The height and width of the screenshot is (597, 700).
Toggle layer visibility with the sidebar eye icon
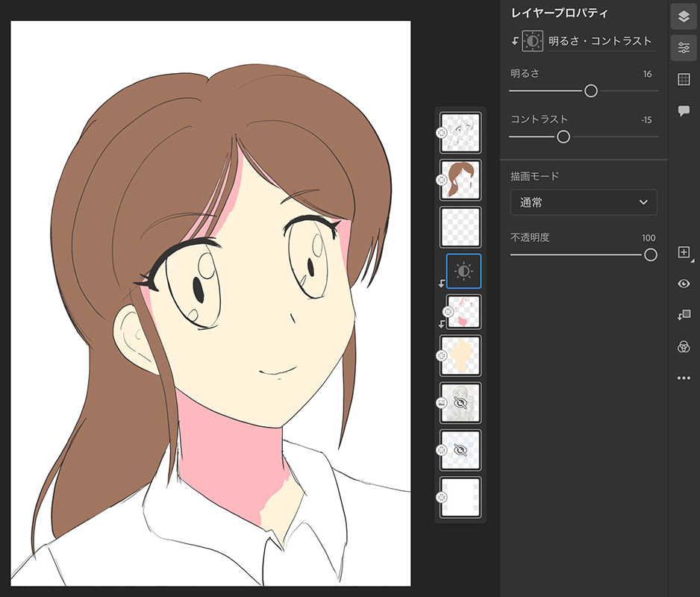[684, 284]
